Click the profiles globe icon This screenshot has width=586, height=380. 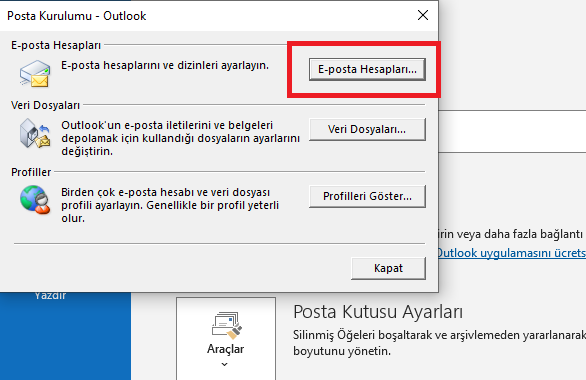pos(35,200)
